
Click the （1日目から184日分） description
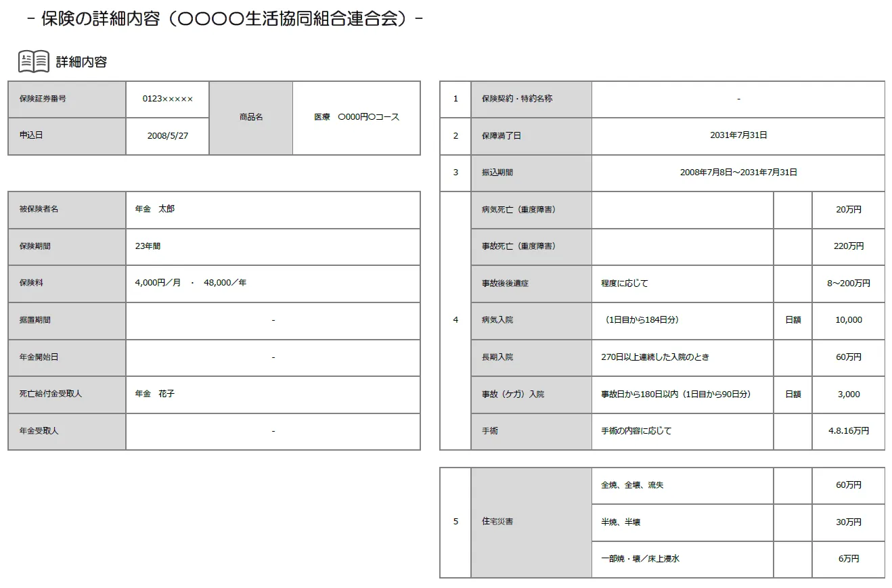(642, 320)
